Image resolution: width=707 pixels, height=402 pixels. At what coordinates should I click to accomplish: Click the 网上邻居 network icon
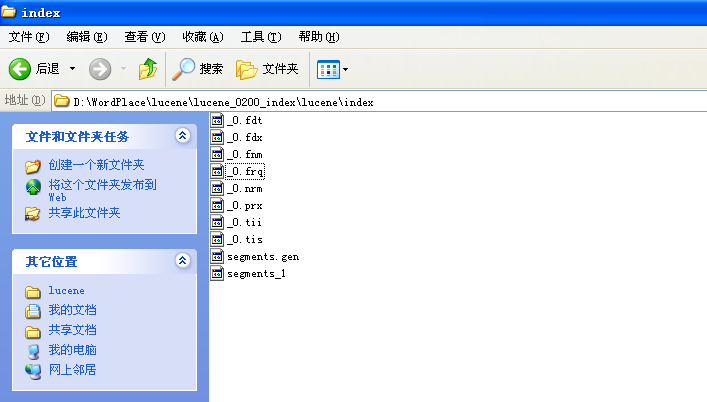33,371
